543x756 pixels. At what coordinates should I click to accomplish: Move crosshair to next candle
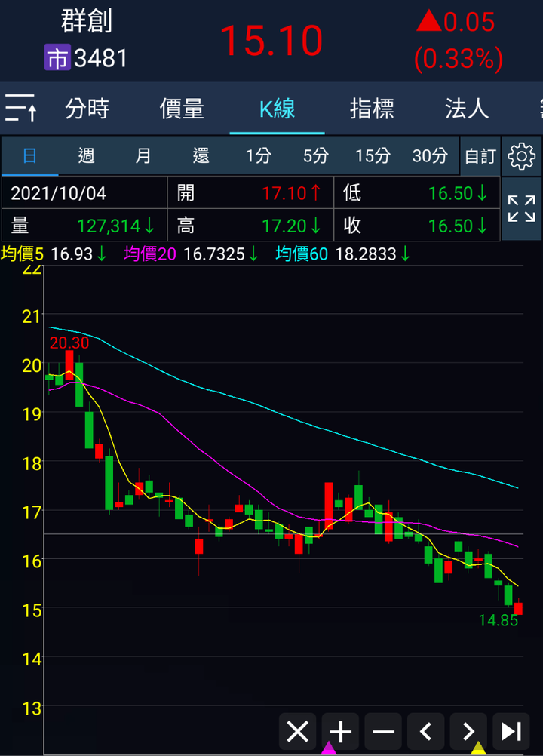click(468, 732)
